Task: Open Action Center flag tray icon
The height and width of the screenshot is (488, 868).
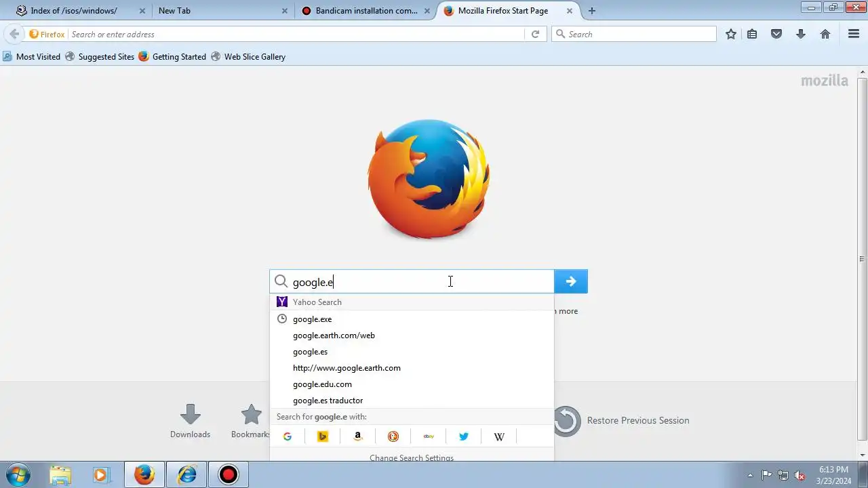Action: [x=766, y=475]
